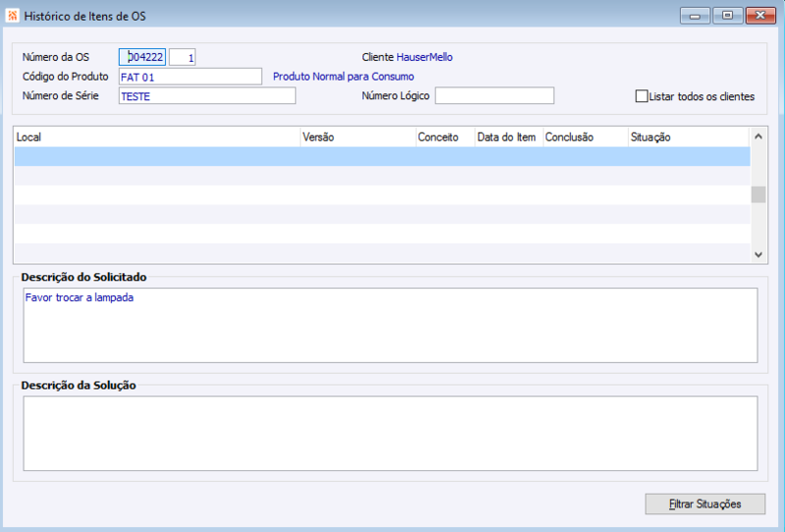Click the Código do Produto field
The height and width of the screenshot is (532, 785).
(x=190, y=77)
